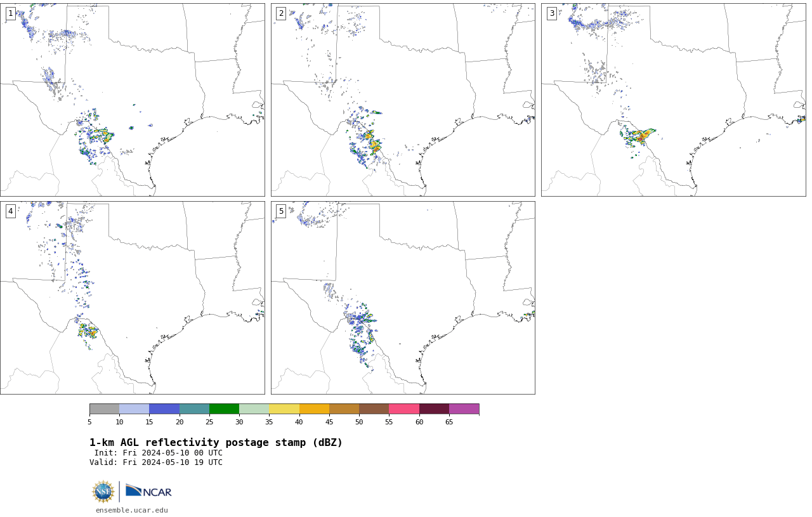Pick the tan 45-50 dBZ swatch
The width and height of the screenshot is (812, 517).
point(344,409)
